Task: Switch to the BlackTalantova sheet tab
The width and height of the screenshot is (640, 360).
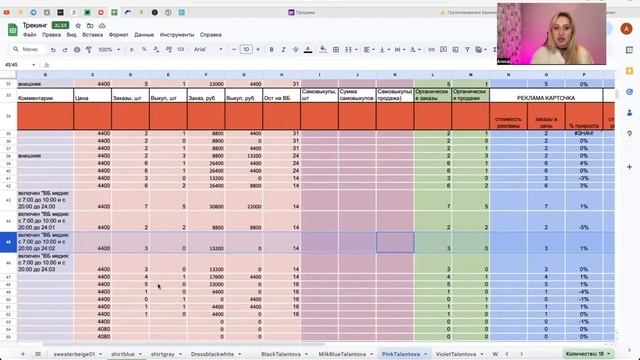Action: tap(281, 354)
